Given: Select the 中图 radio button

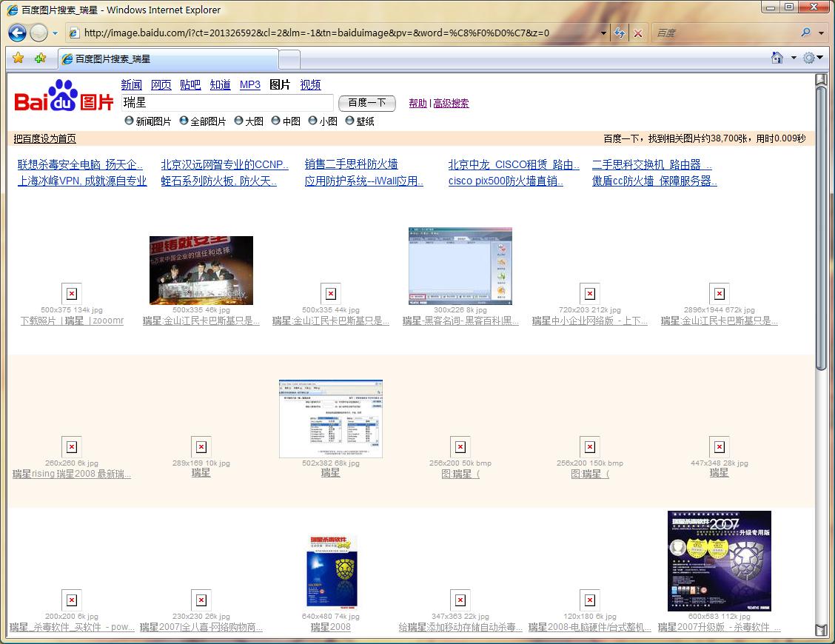Looking at the screenshot, I should click(276, 121).
